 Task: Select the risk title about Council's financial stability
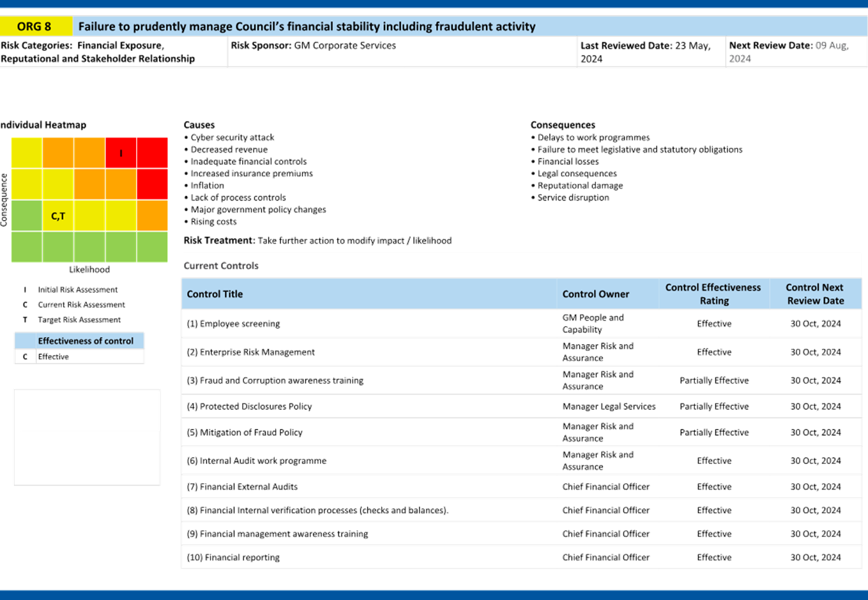point(307,26)
